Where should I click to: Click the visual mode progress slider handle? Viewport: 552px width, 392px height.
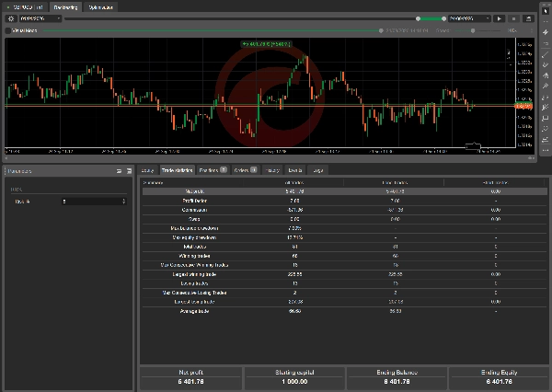point(381,30)
